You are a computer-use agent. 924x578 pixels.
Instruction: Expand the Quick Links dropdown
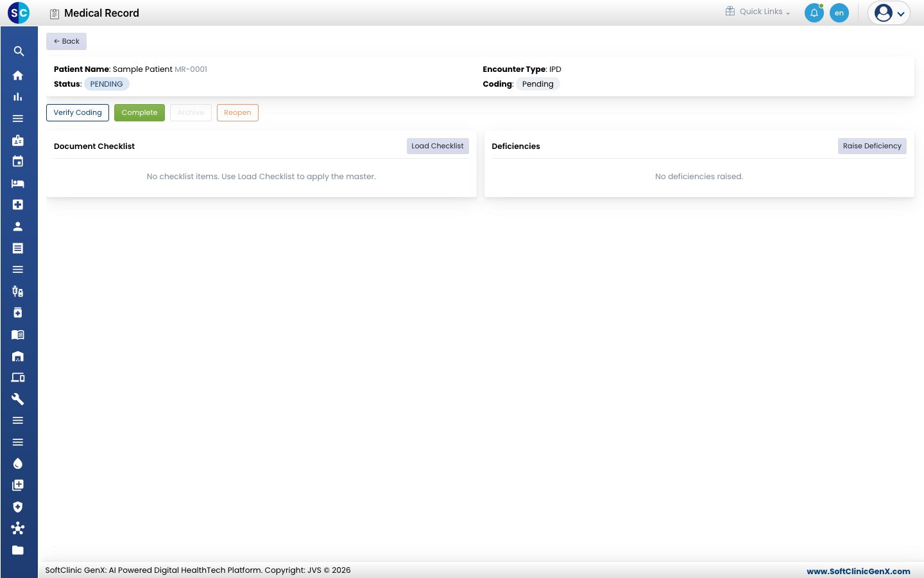pyautogui.click(x=758, y=12)
